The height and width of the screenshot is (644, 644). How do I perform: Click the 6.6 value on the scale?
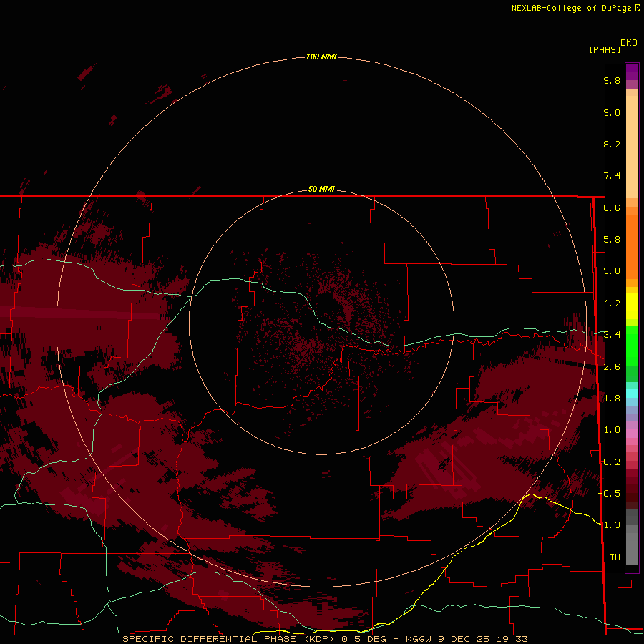612,208
